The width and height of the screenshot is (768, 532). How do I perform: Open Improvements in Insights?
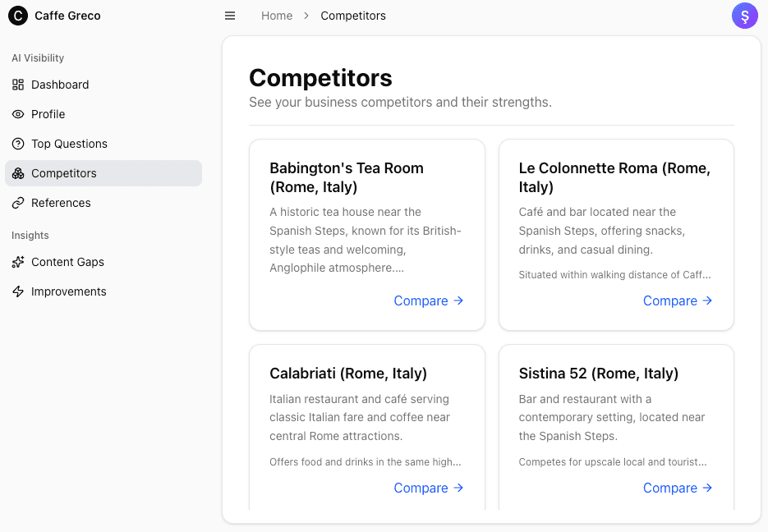pyautogui.click(x=68, y=291)
